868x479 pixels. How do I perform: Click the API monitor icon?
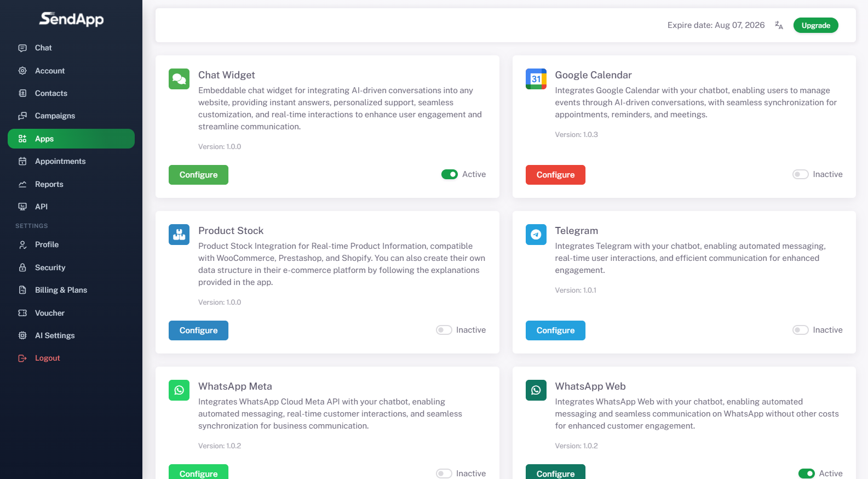pyautogui.click(x=22, y=207)
